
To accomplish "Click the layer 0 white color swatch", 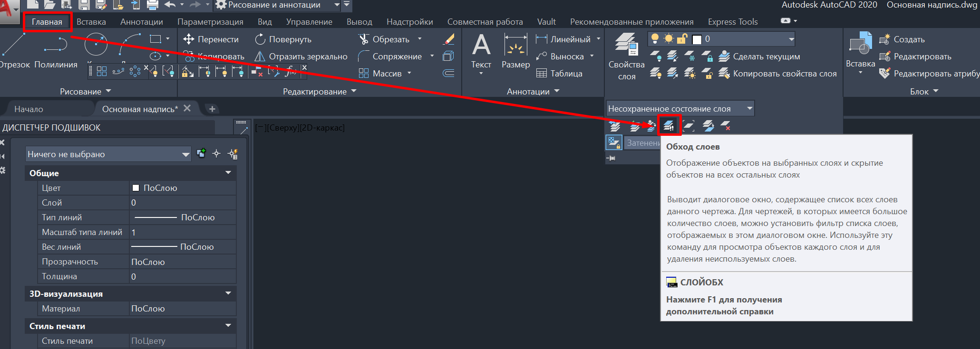I will 697,39.
